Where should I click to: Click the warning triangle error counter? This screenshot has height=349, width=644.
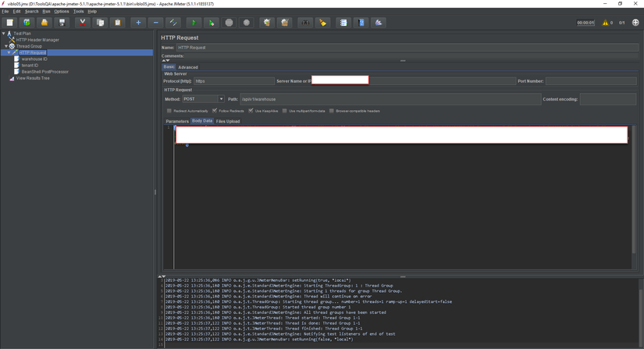(x=605, y=23)
